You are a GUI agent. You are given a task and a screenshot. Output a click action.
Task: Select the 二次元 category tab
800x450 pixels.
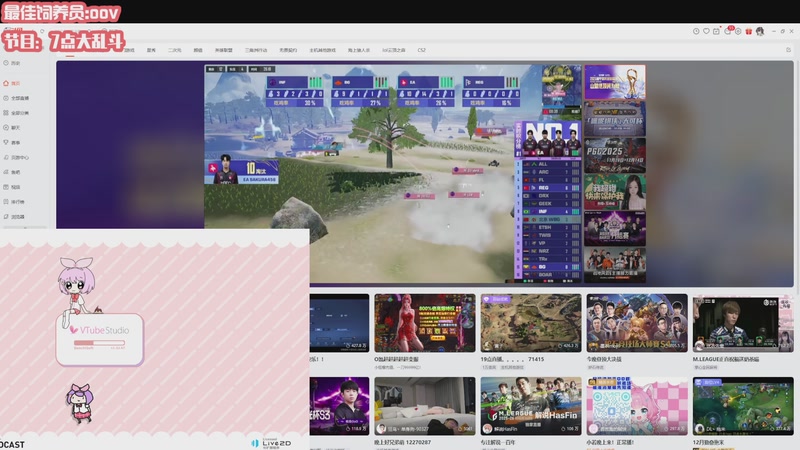pos(174,50)
